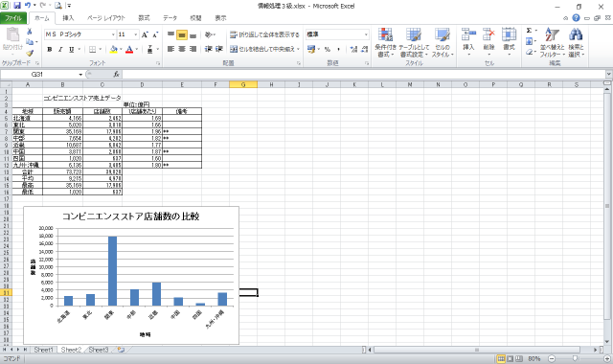Toggle Italic formatting
The height and width of the screenshot is (364, 613).
(x=60, y=49)
